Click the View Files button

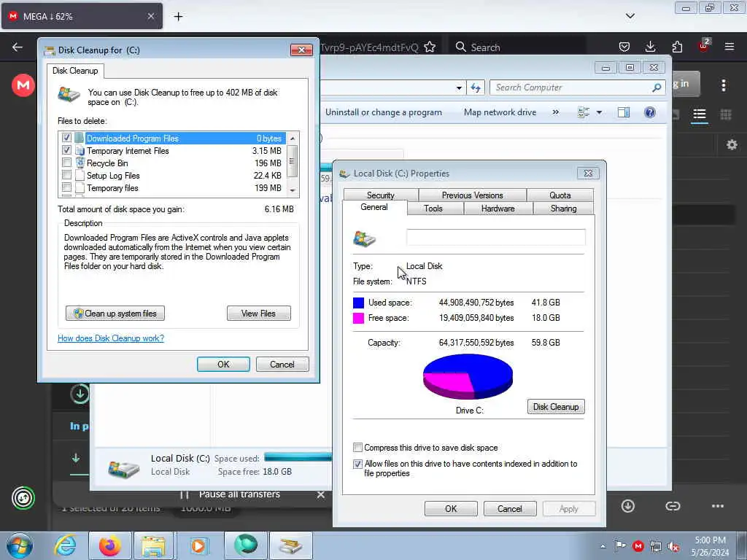(258, 314)
